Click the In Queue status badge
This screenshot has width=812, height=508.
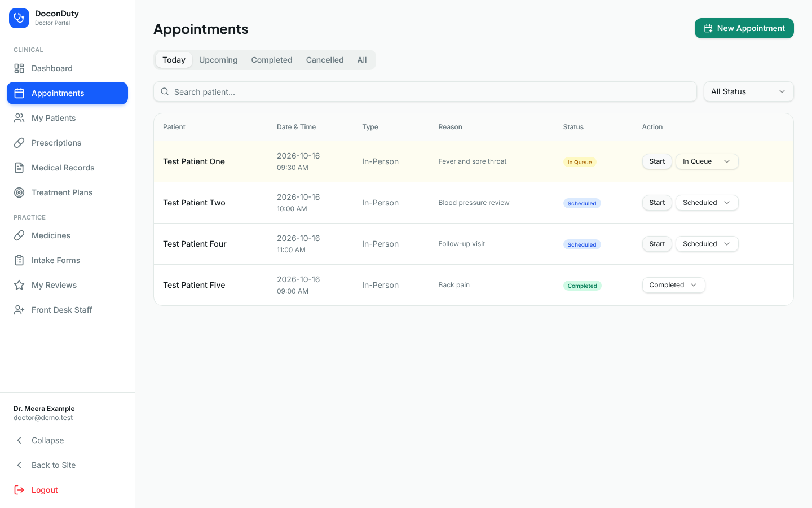tap(580, 162)
